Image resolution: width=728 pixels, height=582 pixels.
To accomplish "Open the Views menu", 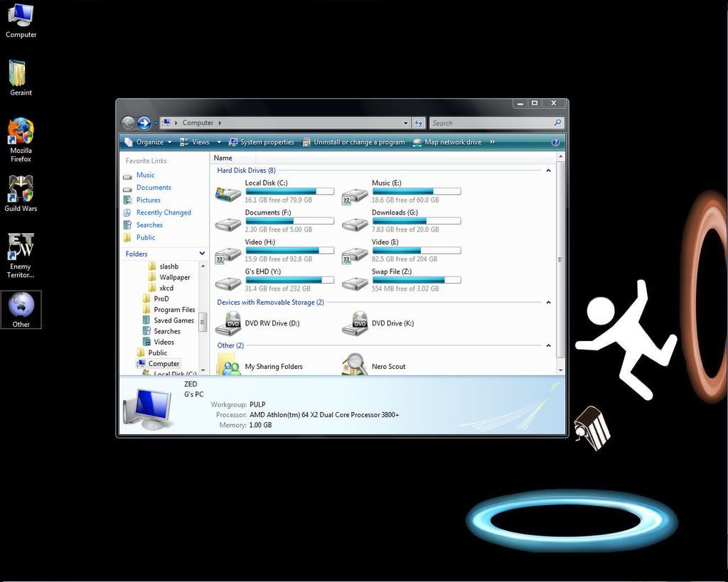I will (x=200, y=142).
